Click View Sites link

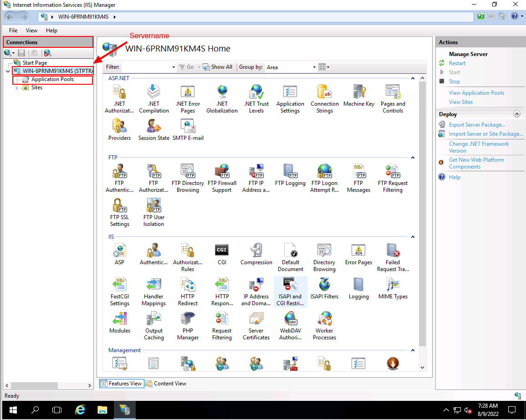click(460, 102)
